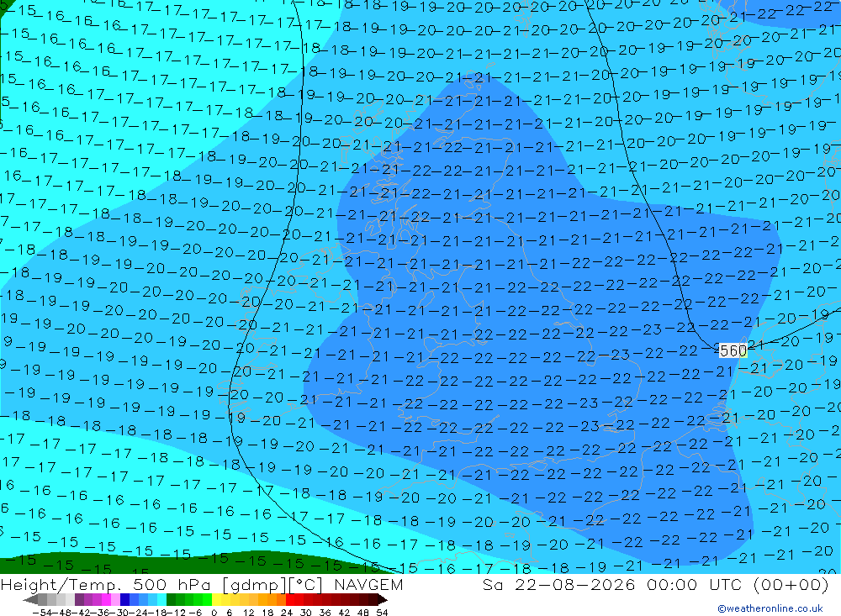841x616 pixels.
Task: Click the 560 height contour label
Action: pos(733,350)
